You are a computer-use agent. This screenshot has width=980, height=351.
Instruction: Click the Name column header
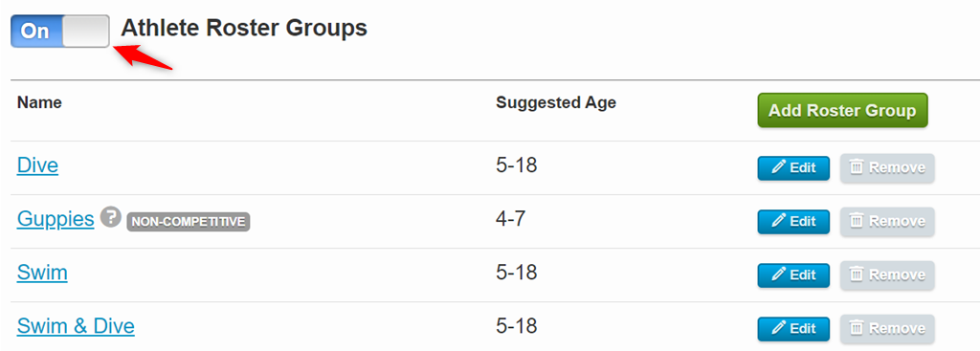click(x=39, y=103)
